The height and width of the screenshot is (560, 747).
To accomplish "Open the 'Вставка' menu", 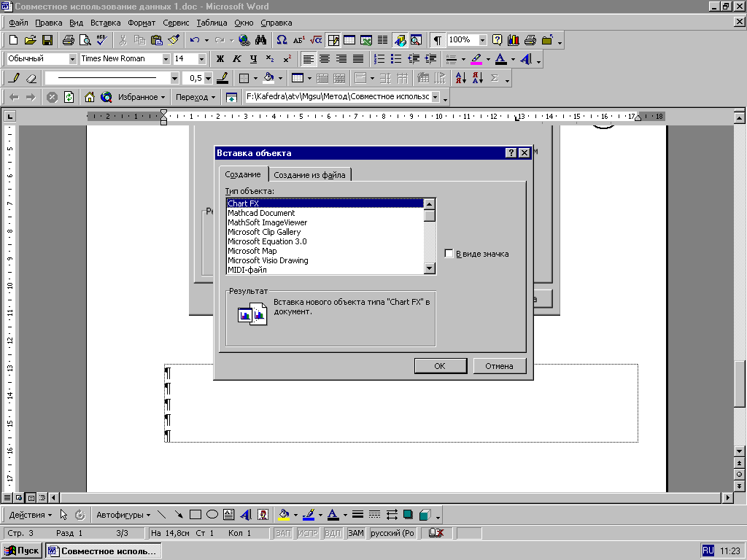I will point(105,23).
